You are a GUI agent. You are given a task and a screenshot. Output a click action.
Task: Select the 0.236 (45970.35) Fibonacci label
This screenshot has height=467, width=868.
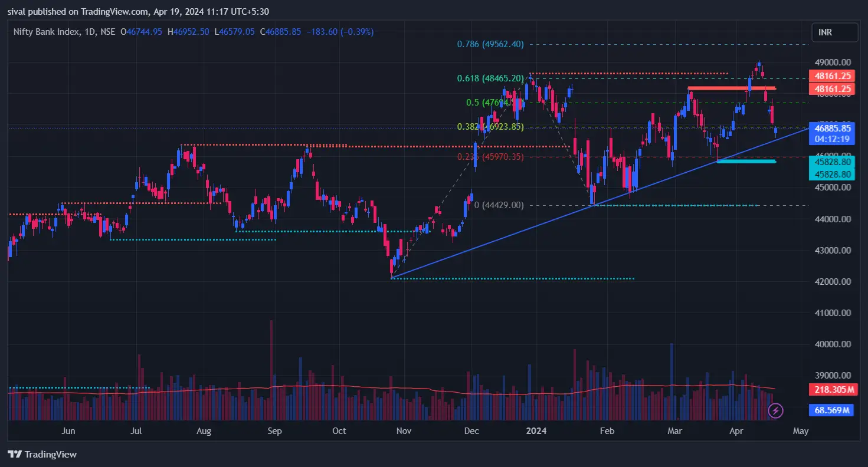click(x=490, y=157)
